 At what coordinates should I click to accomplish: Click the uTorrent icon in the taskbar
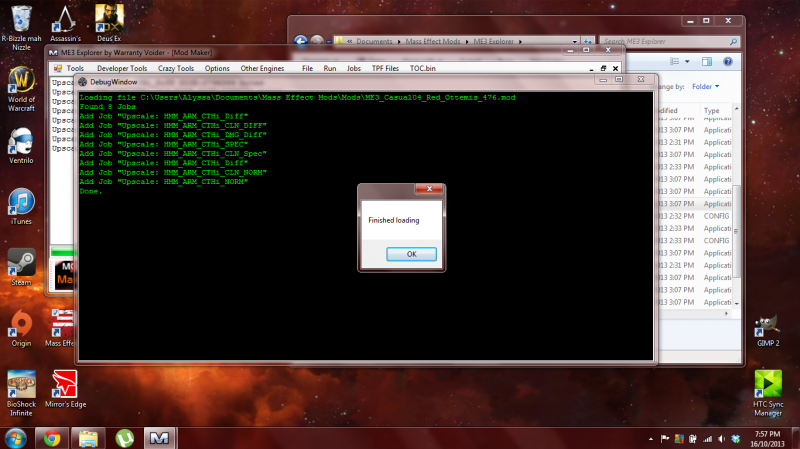(124, 438)
